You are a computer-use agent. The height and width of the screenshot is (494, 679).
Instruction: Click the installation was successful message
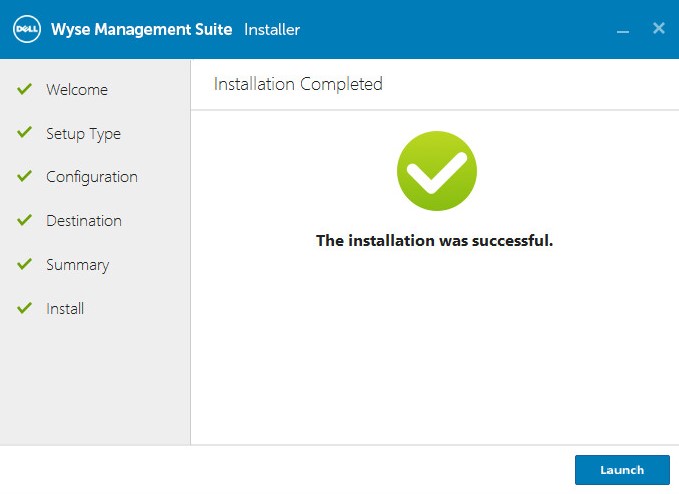[434, 241]
